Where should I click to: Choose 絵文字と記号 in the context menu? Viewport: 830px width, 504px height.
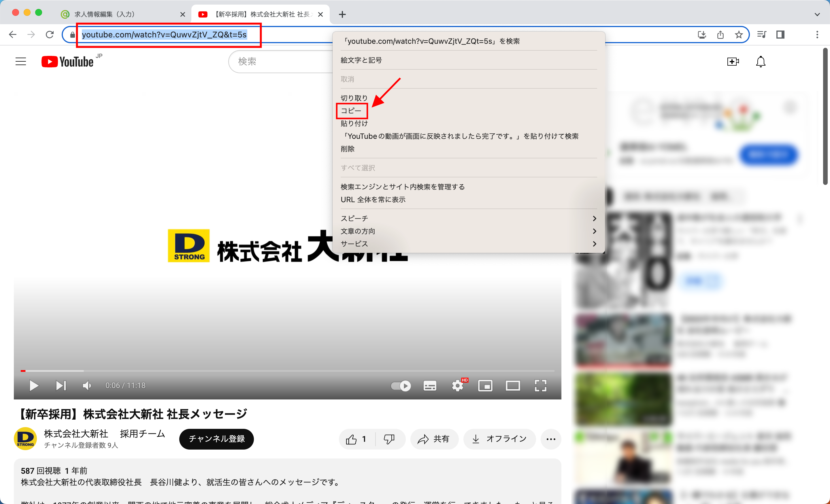[361, 60]
